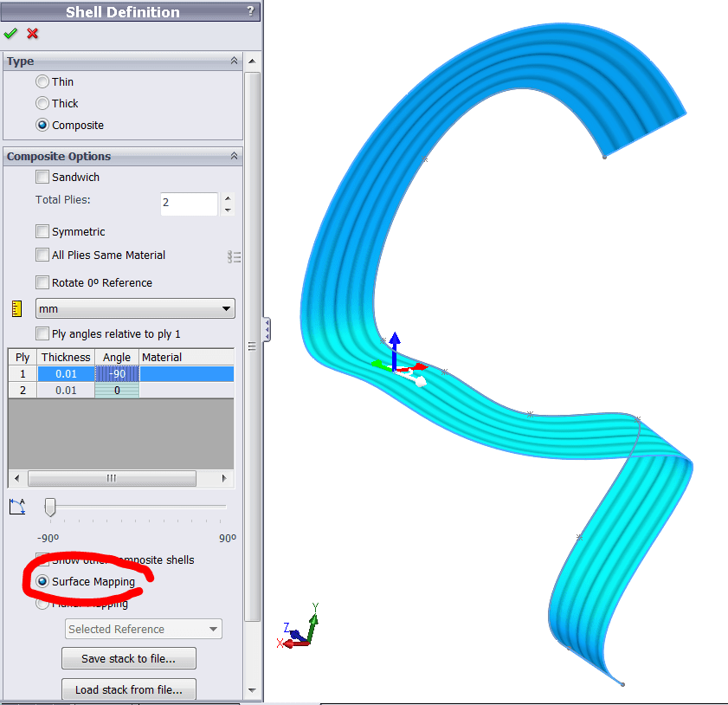Click the panel splitter collapse handle
Screen dimensions: 728x705
(x=267, y=329)
